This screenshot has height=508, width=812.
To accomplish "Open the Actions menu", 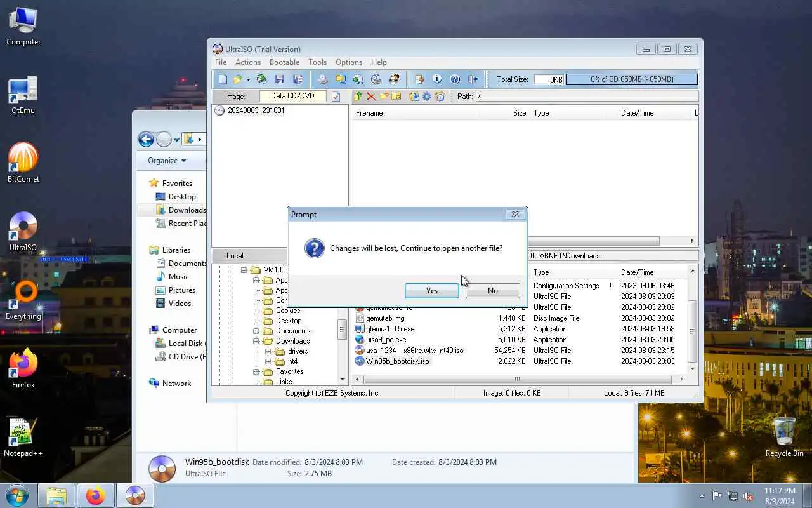I will pos(248,62).
